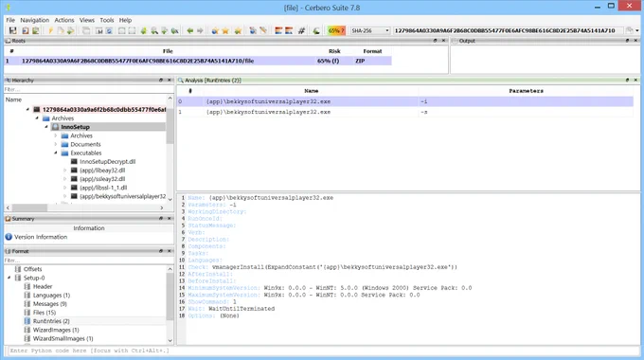Select InnoSetupDecrypt.dll in Hierarchy
This screenshot has height=360, width=644.
coord(108,161)
